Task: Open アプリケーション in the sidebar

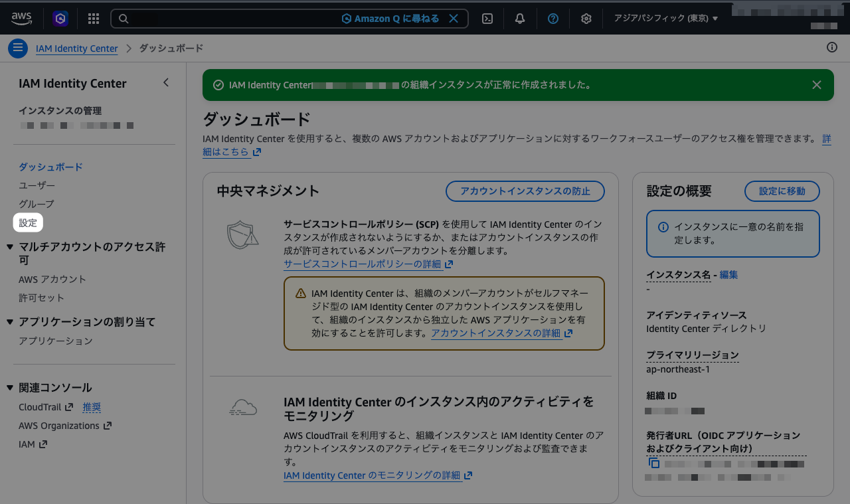Action: [56, 341]
